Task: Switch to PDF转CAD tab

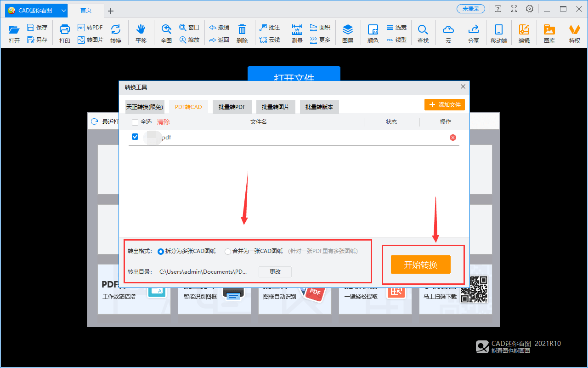Action: click(x=188, y=107)
